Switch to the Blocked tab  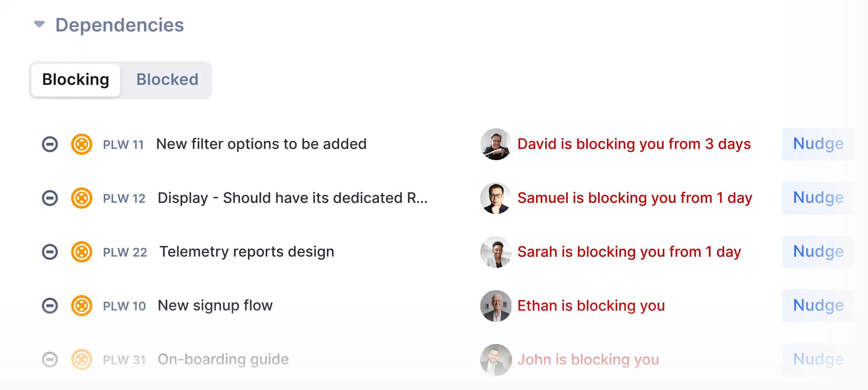click(x=167, y=80)
